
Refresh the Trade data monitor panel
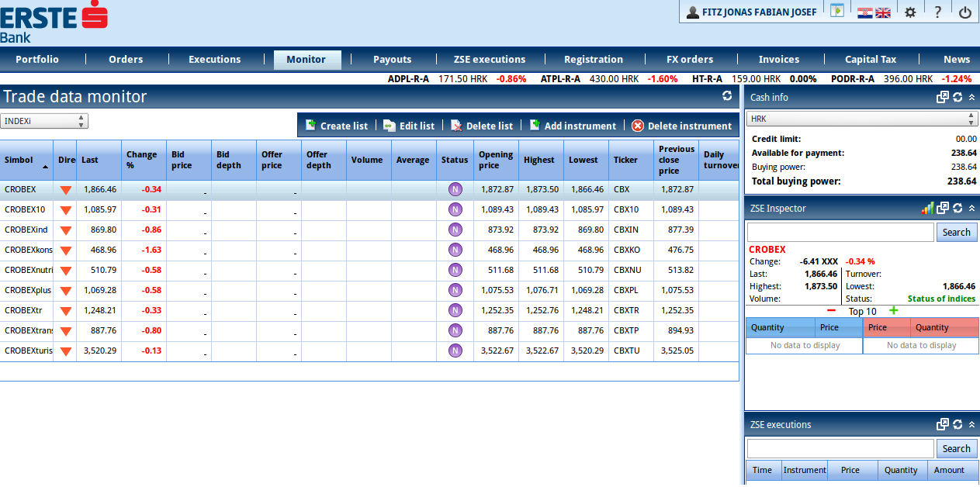(x=727, y=96)
